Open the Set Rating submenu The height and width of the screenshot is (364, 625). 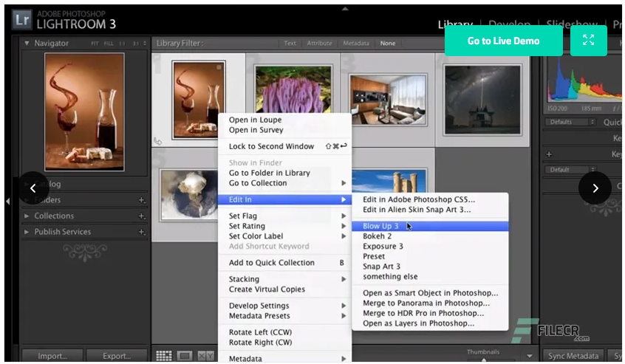[x=284, y=226]
